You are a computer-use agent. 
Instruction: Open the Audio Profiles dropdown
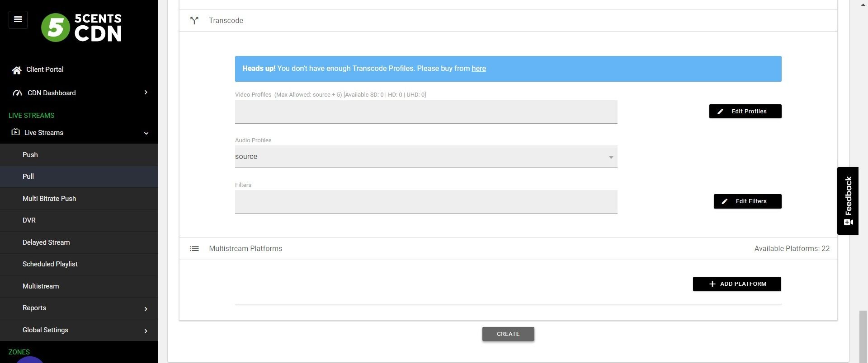pyautogui.click(x=426, y=157)
